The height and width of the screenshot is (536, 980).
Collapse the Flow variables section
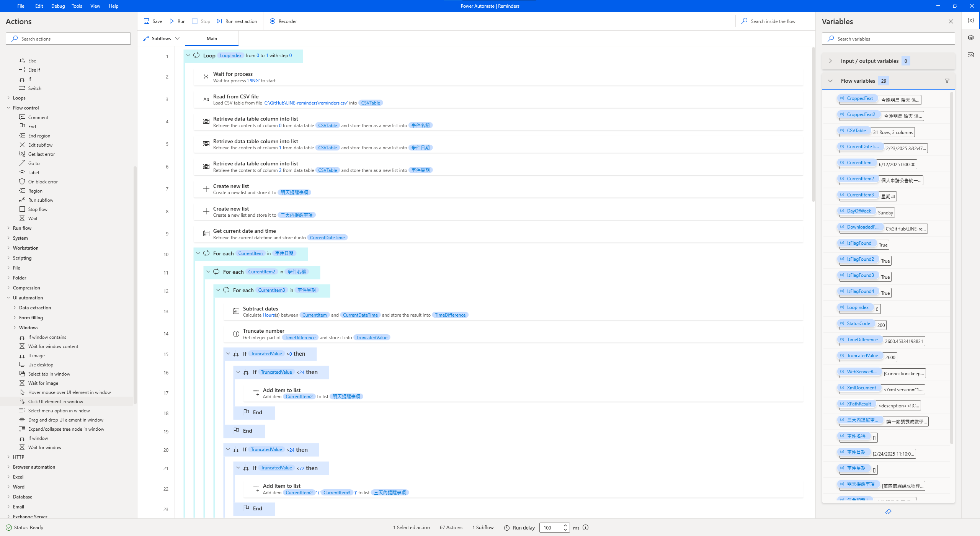[x=830, y=81]
